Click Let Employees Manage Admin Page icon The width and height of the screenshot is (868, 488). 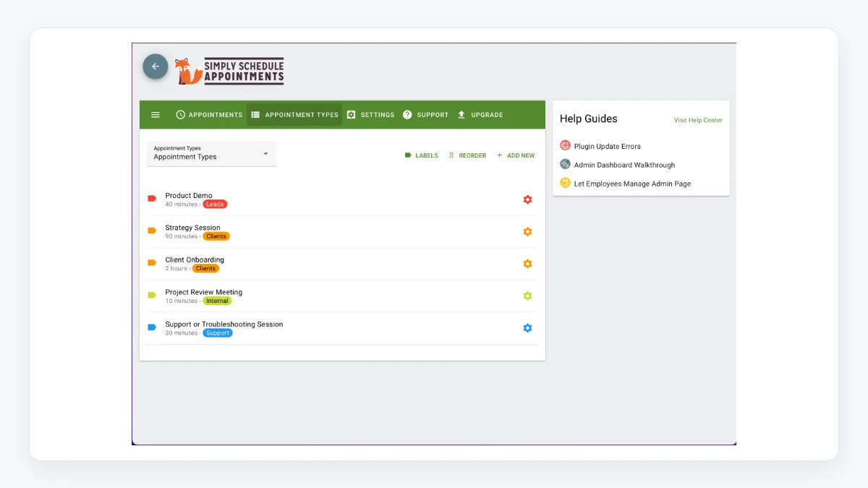coord(566,183)
